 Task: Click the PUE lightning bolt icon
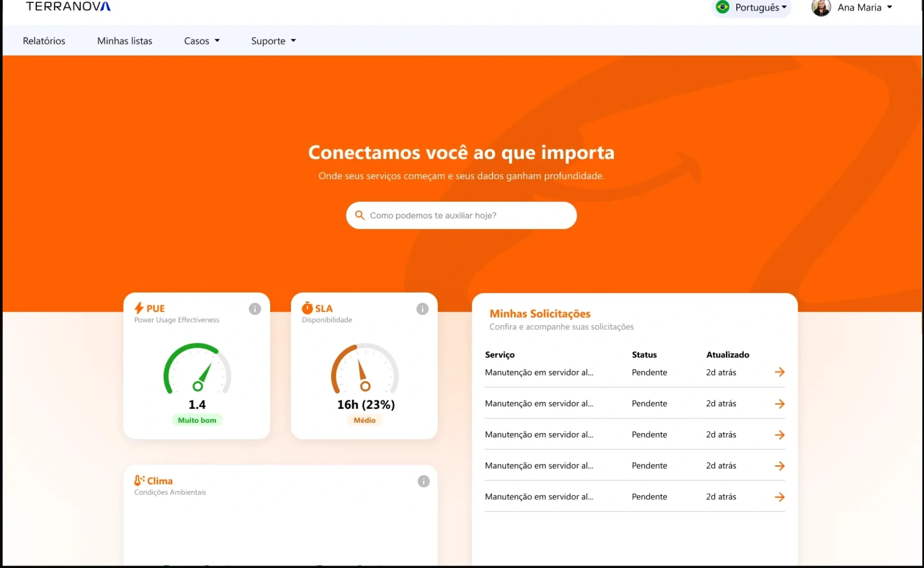[x=139, y=308]
